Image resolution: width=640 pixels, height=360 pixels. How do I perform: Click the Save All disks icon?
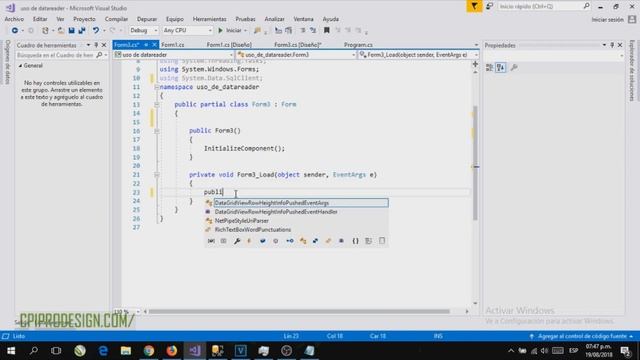coord(82,31)
